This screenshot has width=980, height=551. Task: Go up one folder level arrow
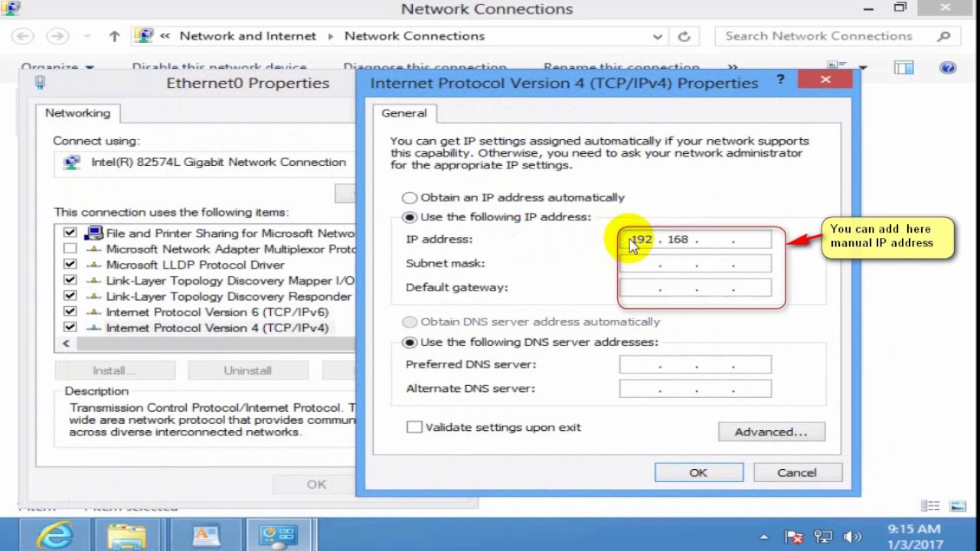115,36
